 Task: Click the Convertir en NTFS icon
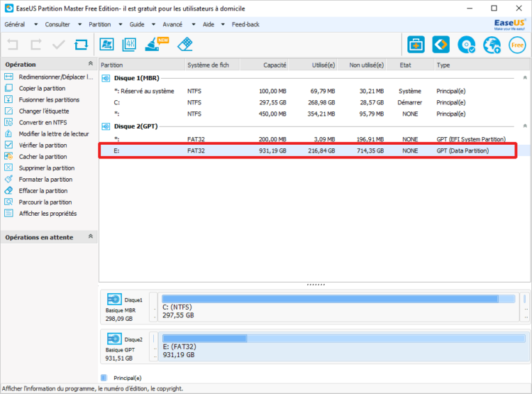(x=9, y=122)
